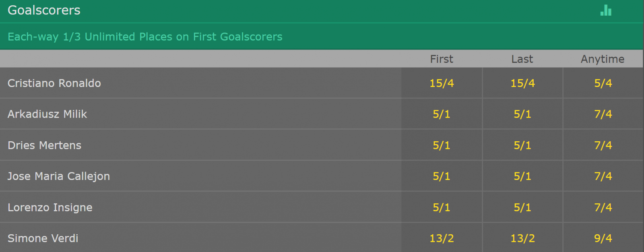Add Jose Maria Callejon Last 5/1
The image size is (644, 252).
coord(522,176)
